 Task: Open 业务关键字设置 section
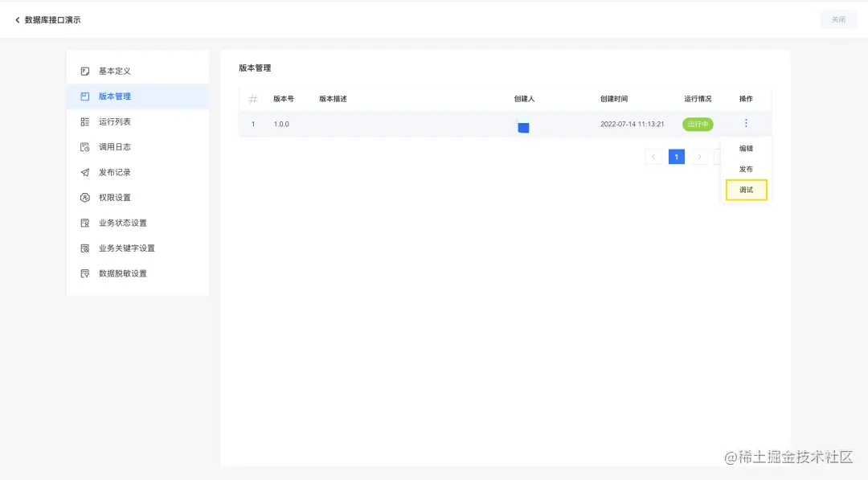[84, 248]
